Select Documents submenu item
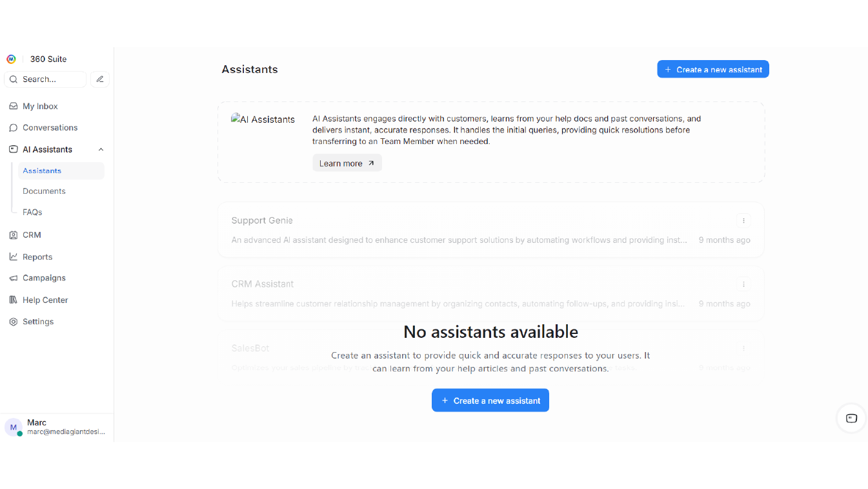868x489 pixels. click(44, 191)
